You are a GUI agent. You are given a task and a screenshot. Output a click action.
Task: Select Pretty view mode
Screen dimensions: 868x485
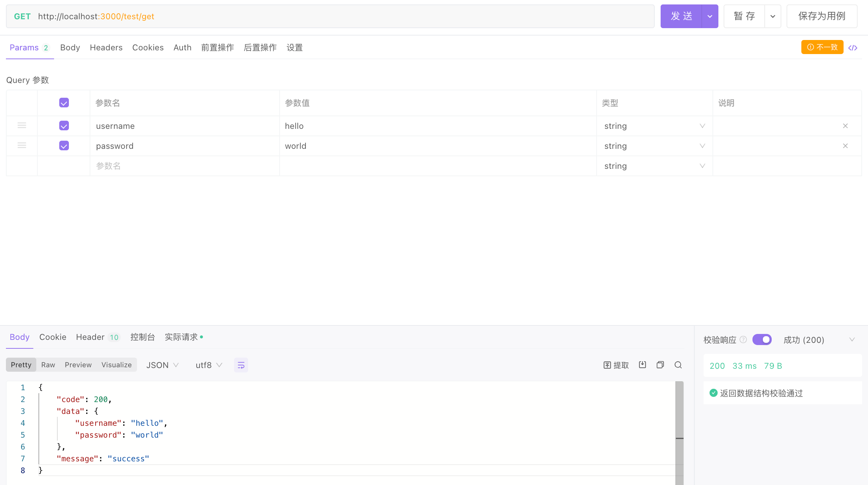(21, 365)
